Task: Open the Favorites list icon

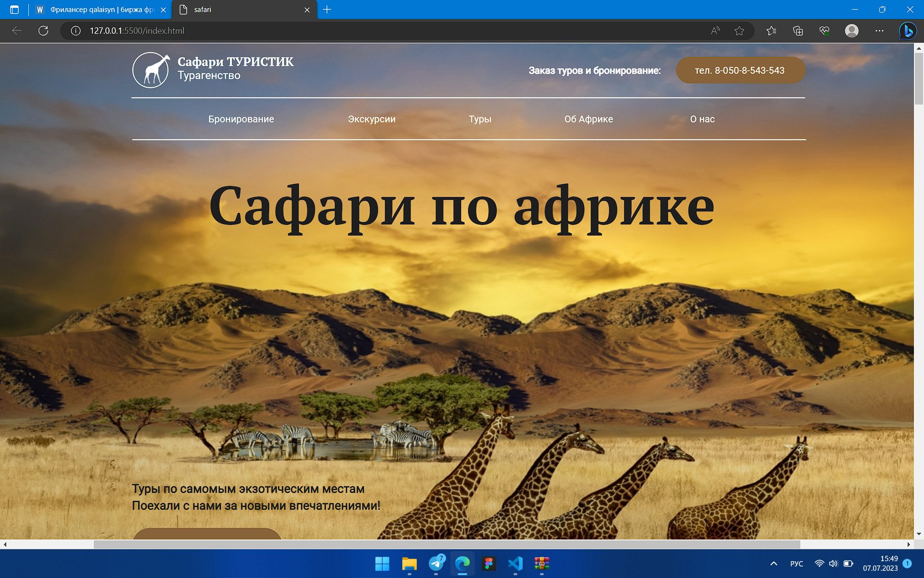Action: pyautogui.click(x=771, y=31)
